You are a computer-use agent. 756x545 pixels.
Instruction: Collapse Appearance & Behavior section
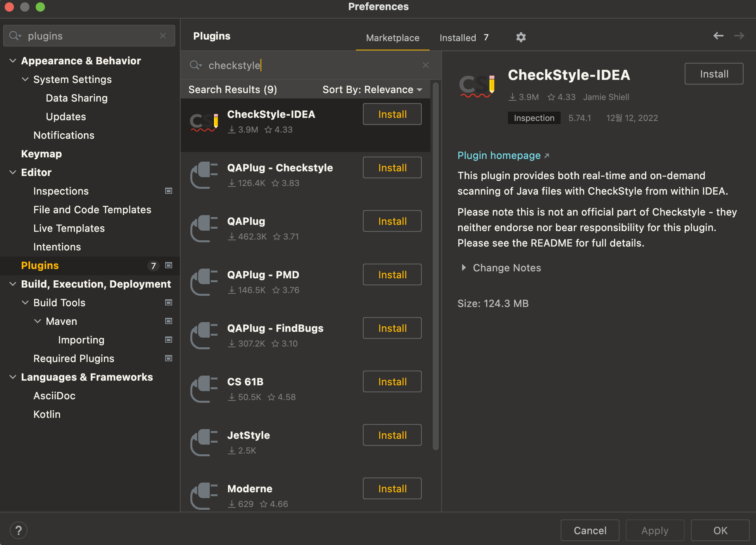tap(13, 61)
